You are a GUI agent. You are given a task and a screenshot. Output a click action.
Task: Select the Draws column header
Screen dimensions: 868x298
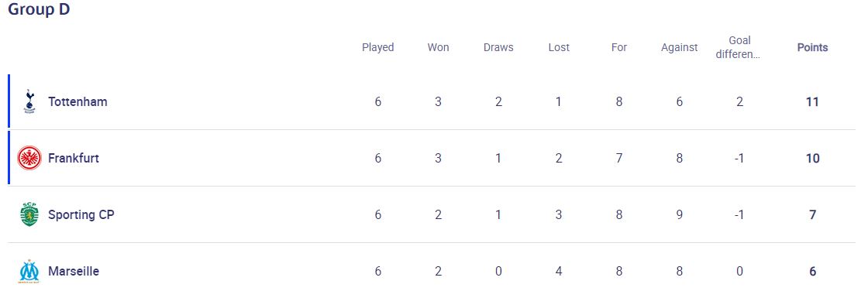[498, 47]
